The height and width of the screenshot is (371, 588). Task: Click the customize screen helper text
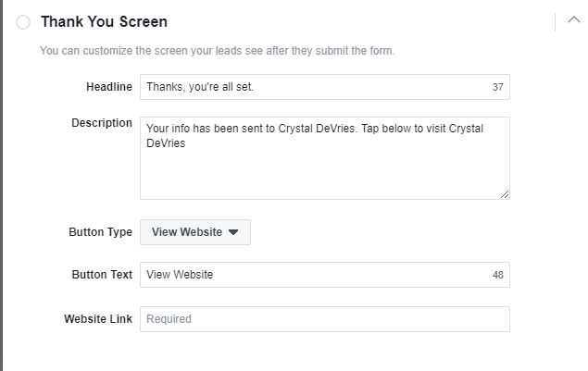217,50
